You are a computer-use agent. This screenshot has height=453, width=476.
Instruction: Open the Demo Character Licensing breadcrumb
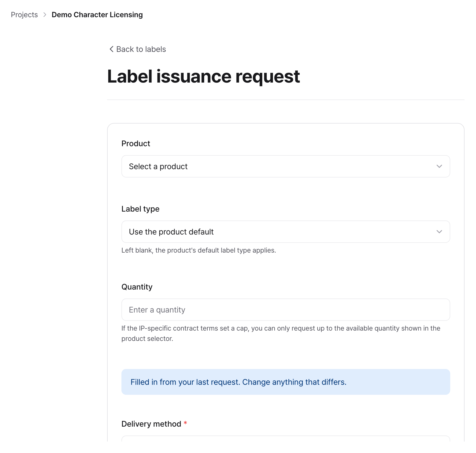[x=97, y=15]
